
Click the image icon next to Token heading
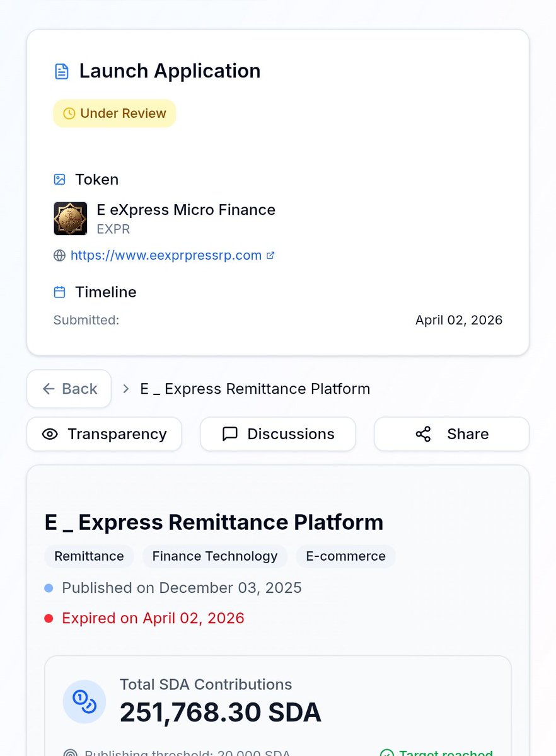pos(59,179)
